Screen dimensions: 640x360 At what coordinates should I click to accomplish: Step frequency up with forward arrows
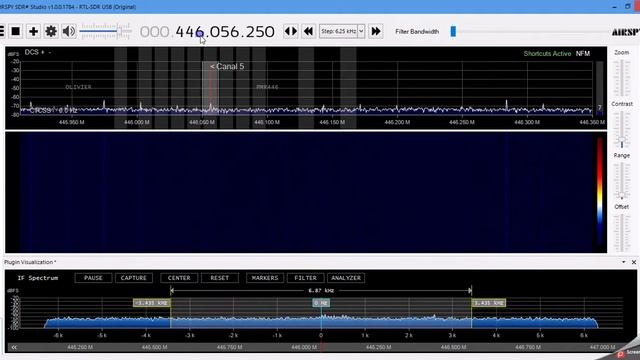[x=376, y=31]
